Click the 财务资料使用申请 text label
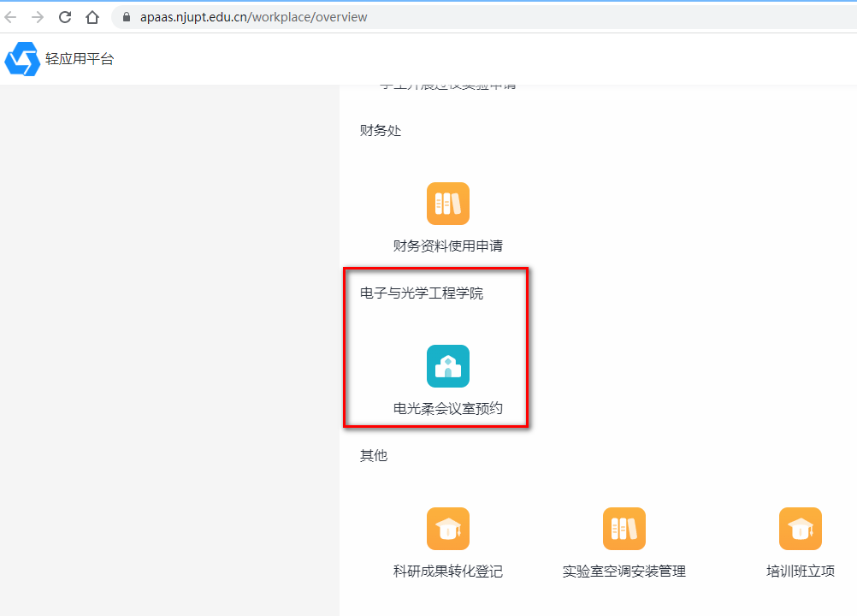The height and width of the screenshot is (616, 857). [x=448, y=246]
